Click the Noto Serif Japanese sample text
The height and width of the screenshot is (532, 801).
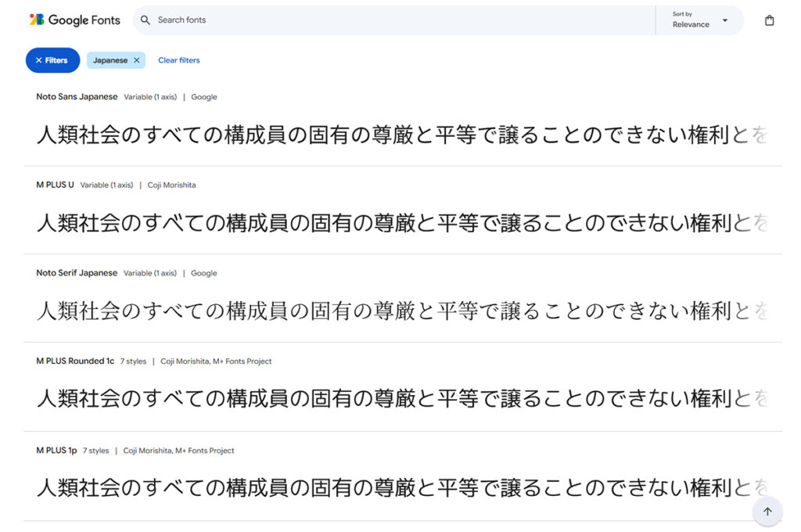(x=402, y=311)
